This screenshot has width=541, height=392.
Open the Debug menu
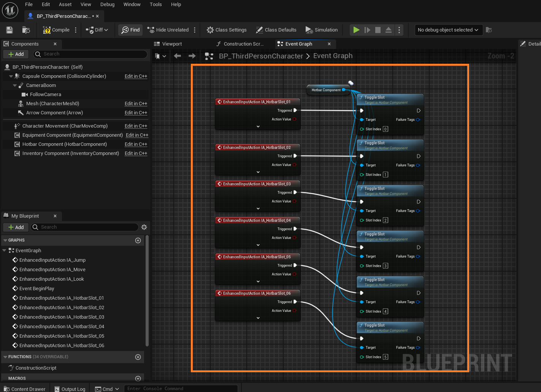tap(107, 5)
